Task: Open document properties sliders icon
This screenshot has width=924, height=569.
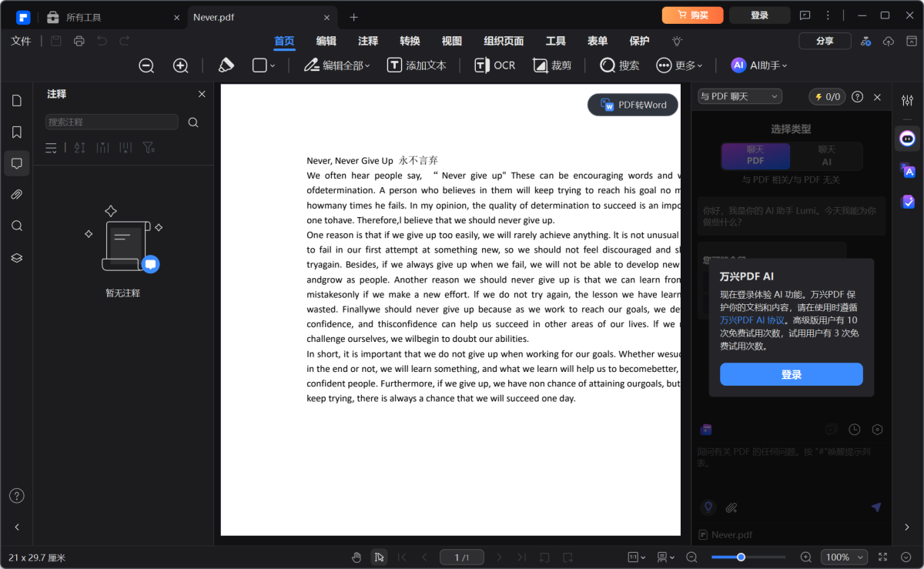Action: (906, 99)
